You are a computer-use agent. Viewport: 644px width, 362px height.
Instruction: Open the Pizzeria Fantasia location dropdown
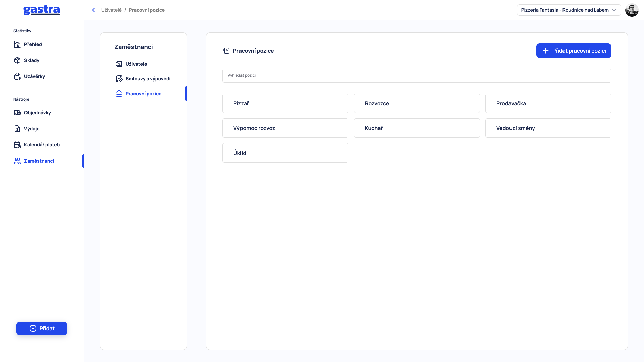click(569, 10)
